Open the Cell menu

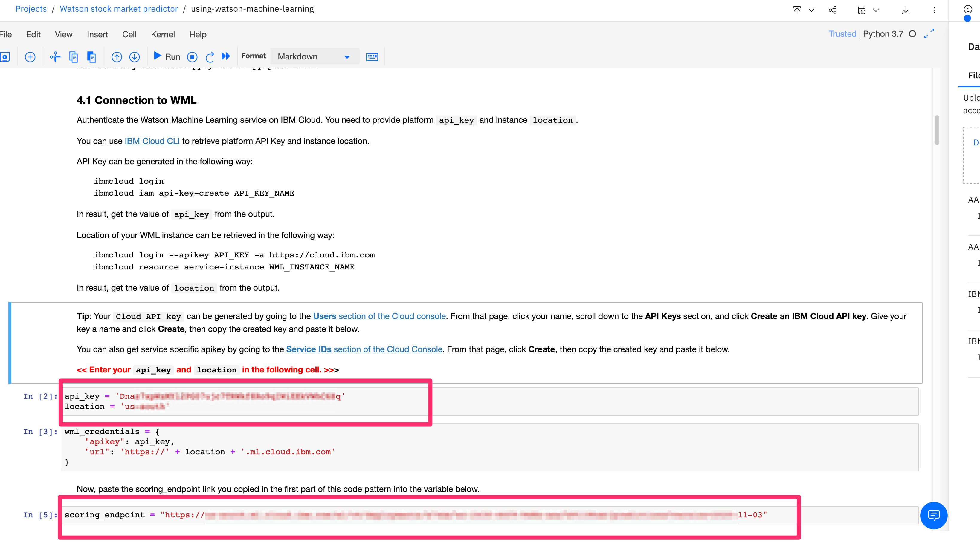129,35
